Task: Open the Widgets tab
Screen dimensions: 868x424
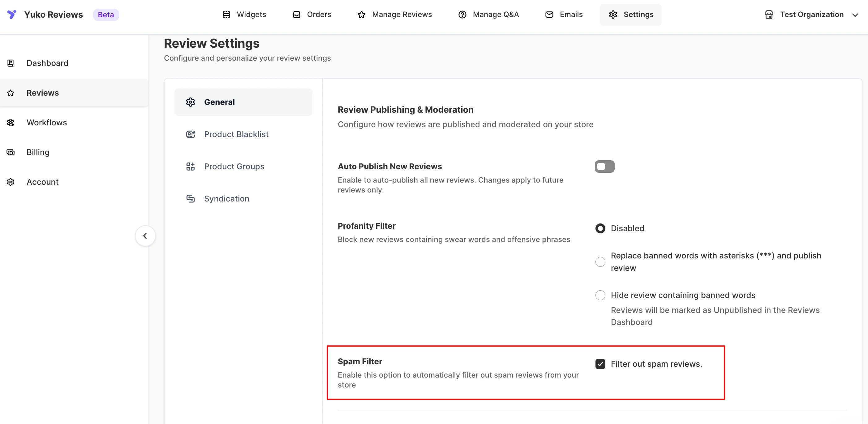Action: pyautogui.click(x=244, y=15)
